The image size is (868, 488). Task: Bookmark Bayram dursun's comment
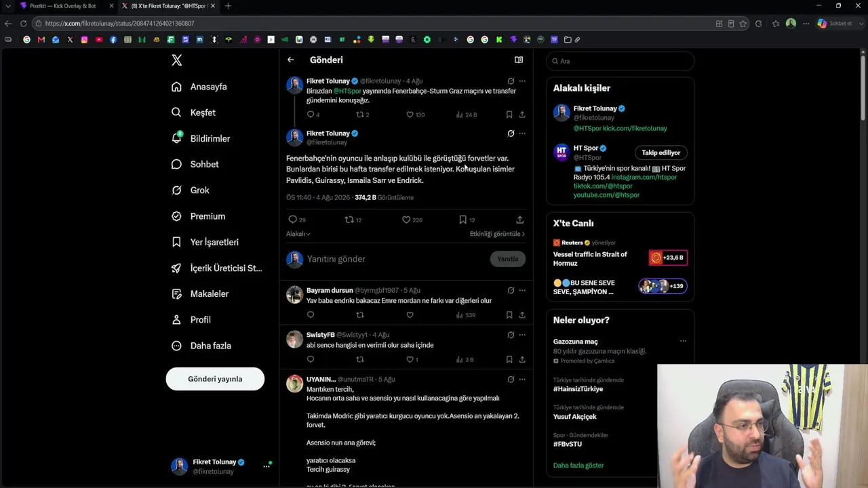click(x=509, y=314)
